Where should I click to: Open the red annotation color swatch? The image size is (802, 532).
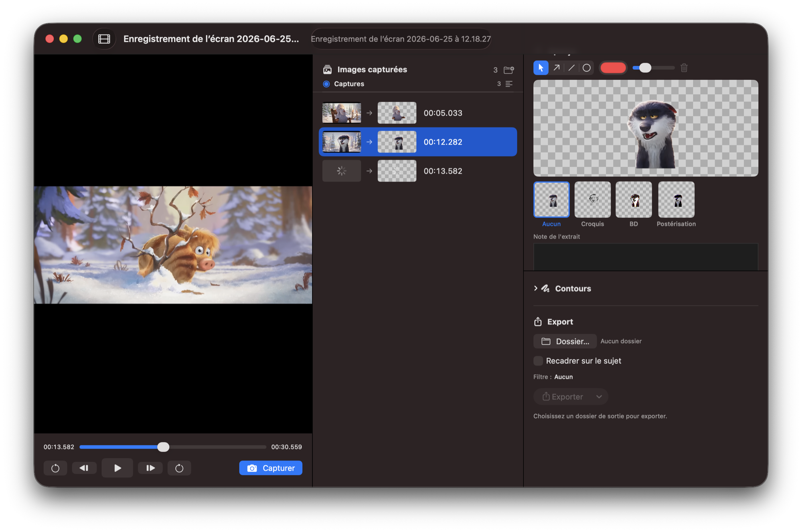click(613, 68)
